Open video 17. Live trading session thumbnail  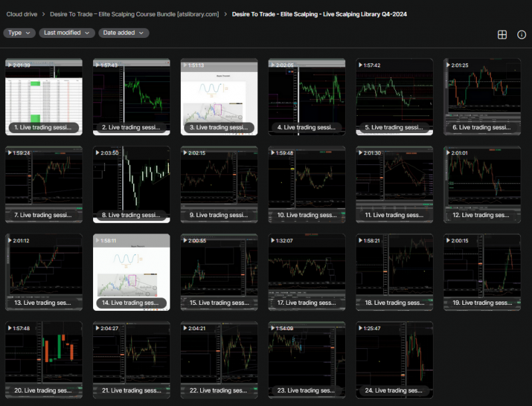click(x=307, y=272)
